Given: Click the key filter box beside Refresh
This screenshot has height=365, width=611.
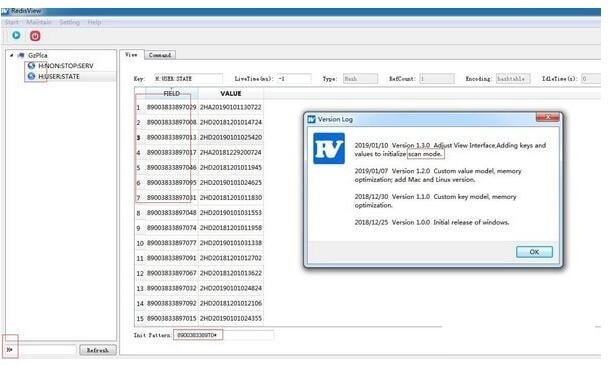Looking at the screenshot, I should click(40, 350).
